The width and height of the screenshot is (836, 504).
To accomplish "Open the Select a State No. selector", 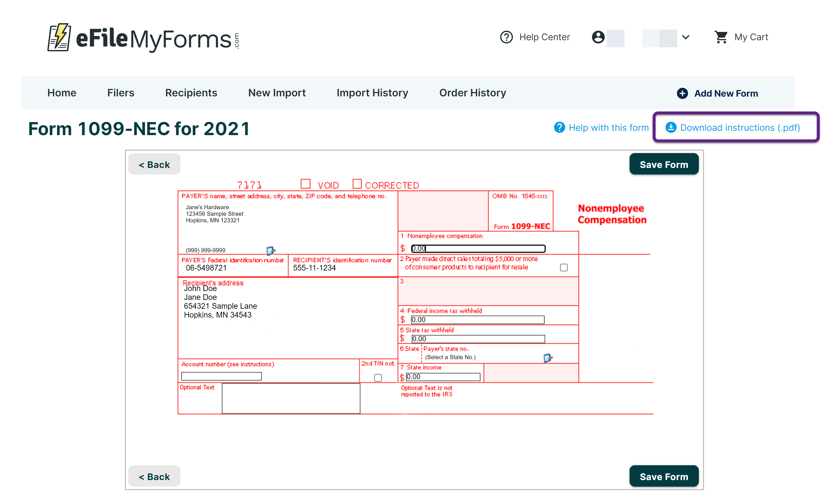I will click(x=450, y=357).
